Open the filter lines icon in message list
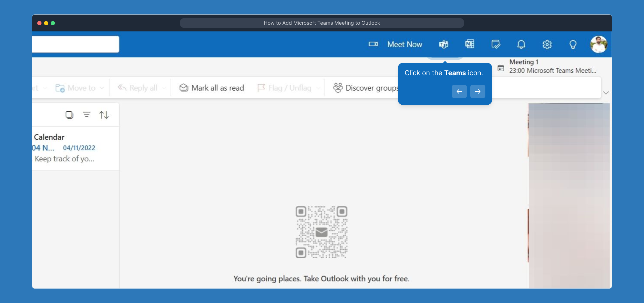The height and width of the screenshot is (303, 644). (x=87, y=114)
